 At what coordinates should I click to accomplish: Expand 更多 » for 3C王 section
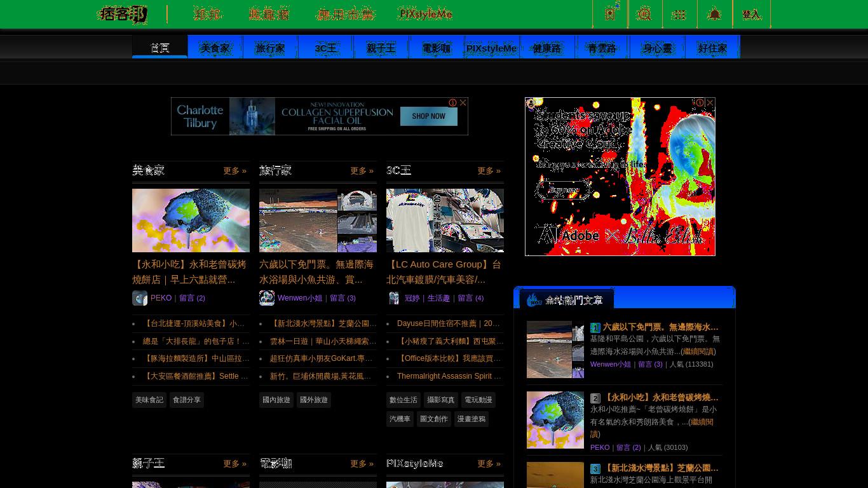pyautogui.click(x=489, y=171)
